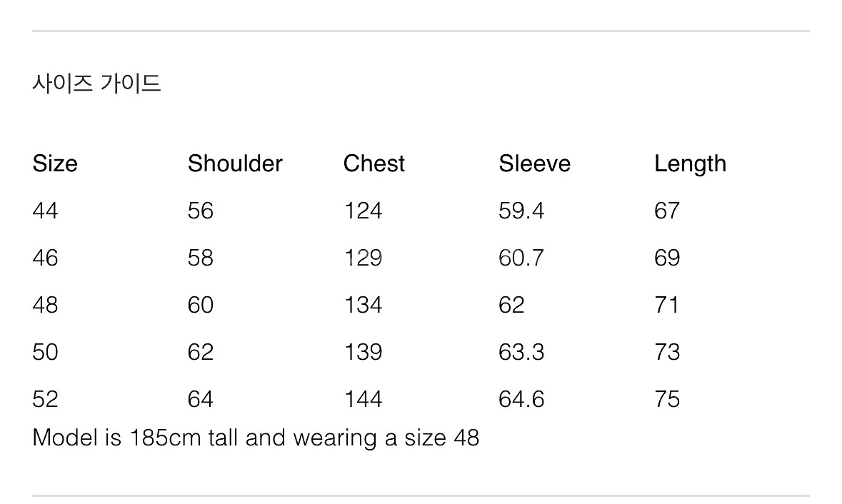The width and height of the screenshot is (842, 504).
Task: Click the shoulder value 56
Action: [x=201, y=211]
